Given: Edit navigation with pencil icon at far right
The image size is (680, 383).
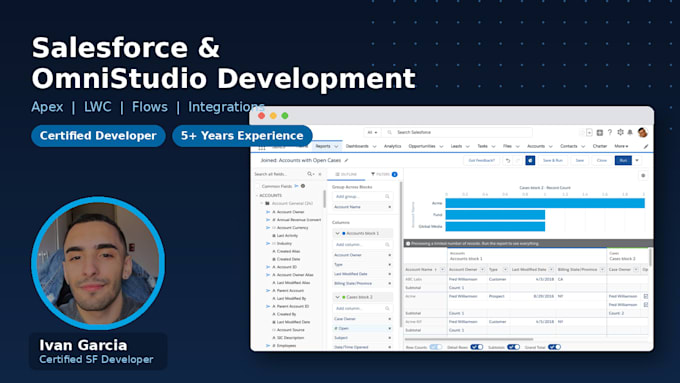Looking at the screenshot, I should (x=646, y=146).
